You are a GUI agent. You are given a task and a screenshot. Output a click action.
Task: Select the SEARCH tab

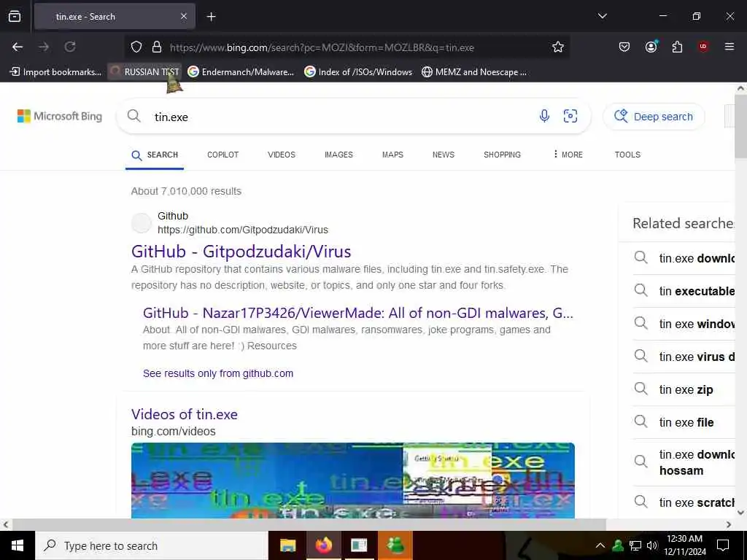(155, 155)
